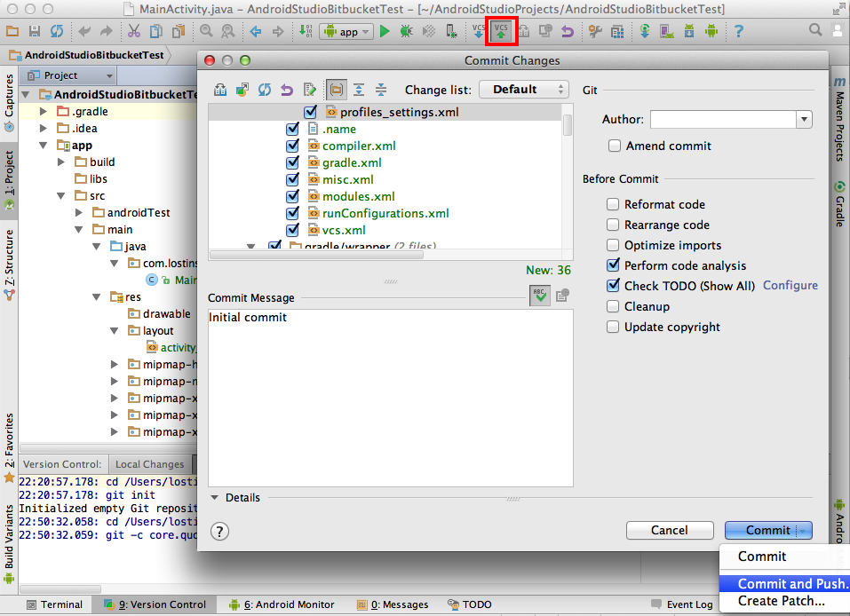The width and height of the screenshot is (850, 616).
Task: Click the spell check icon above commit message
Action: pyautogui.click(x=539, y=296)
